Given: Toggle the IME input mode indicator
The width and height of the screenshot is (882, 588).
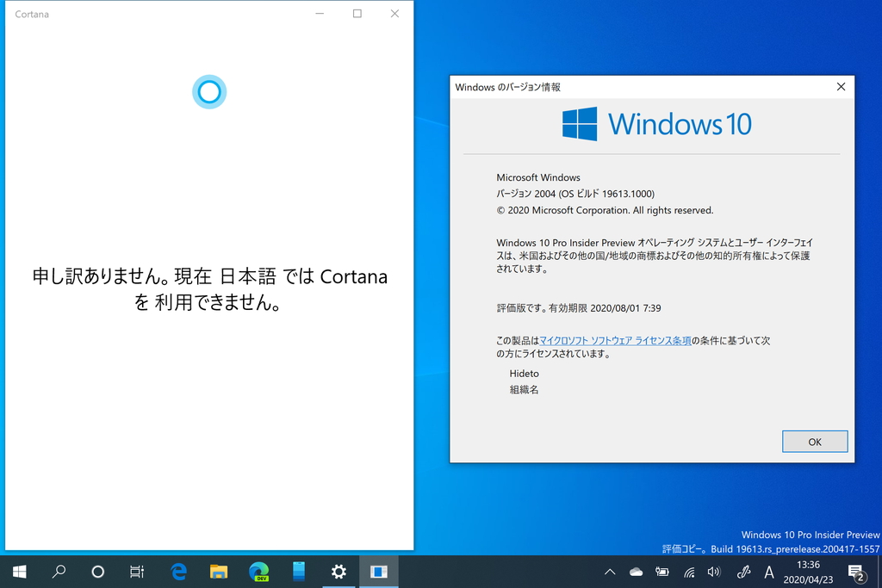Looking at the screenshot, I should [x=769, y=572].
